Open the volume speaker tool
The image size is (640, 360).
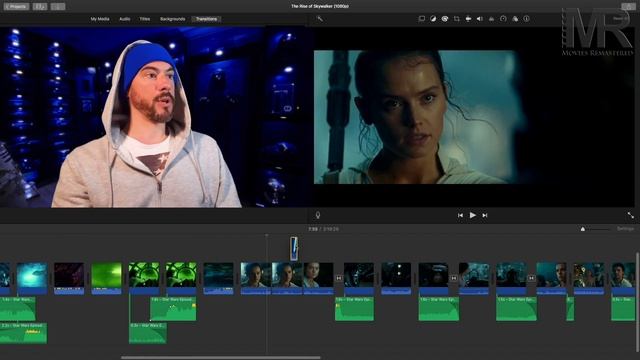[x=480, y=19]
